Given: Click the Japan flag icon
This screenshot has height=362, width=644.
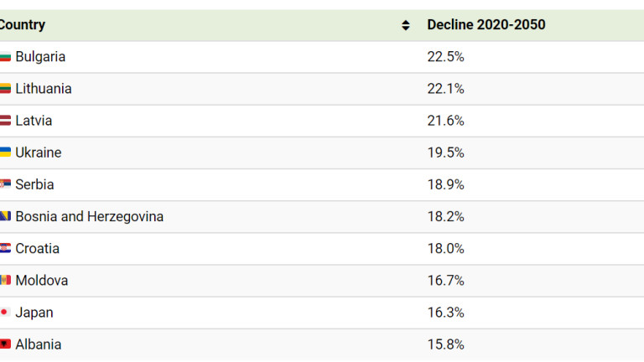Looking at the screenshot, I should [x=5, y=313].
